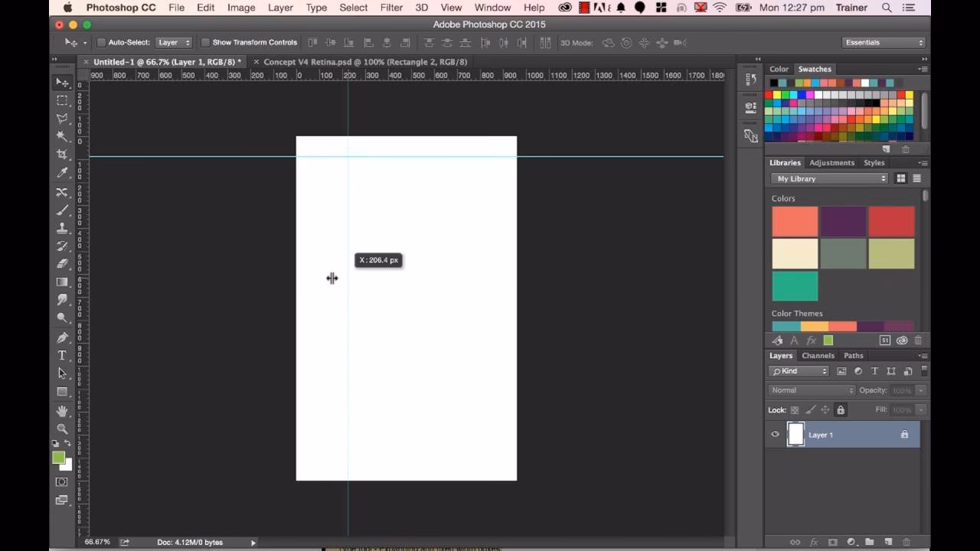Open the Essentials workspace selector
Image resolution: width=980 pixels, height=551 pixels.
[x=884, y=42]
